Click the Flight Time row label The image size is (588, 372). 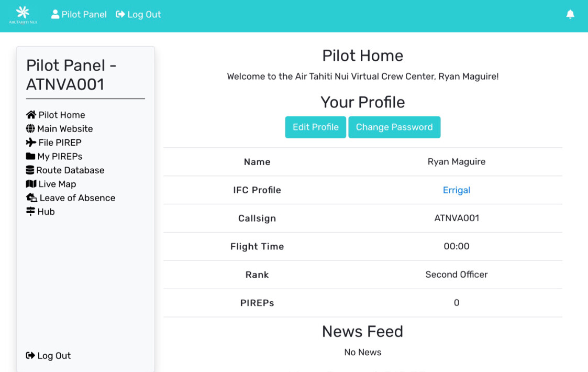257,246
